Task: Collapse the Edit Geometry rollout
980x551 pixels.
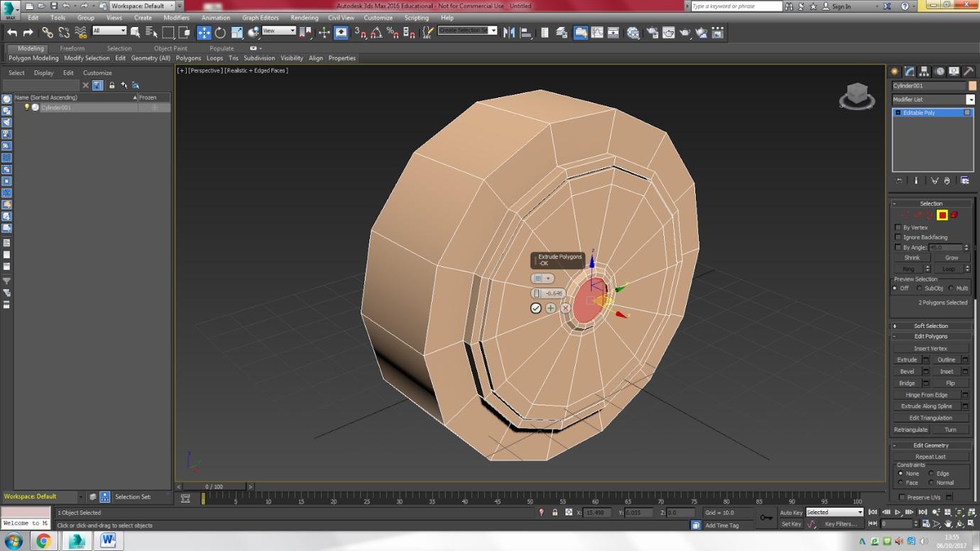Action: pos(931,445)
